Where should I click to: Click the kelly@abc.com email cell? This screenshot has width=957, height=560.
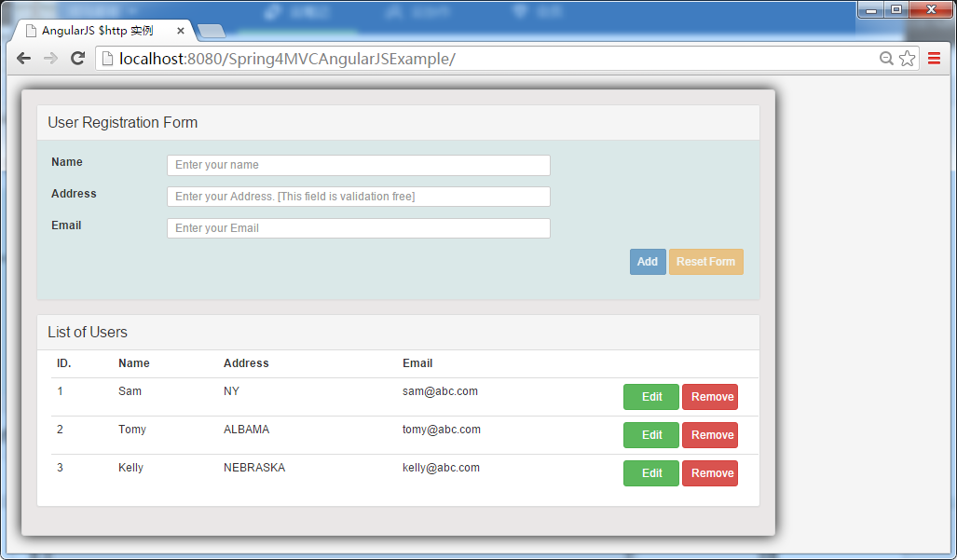(x=441, y=468)
